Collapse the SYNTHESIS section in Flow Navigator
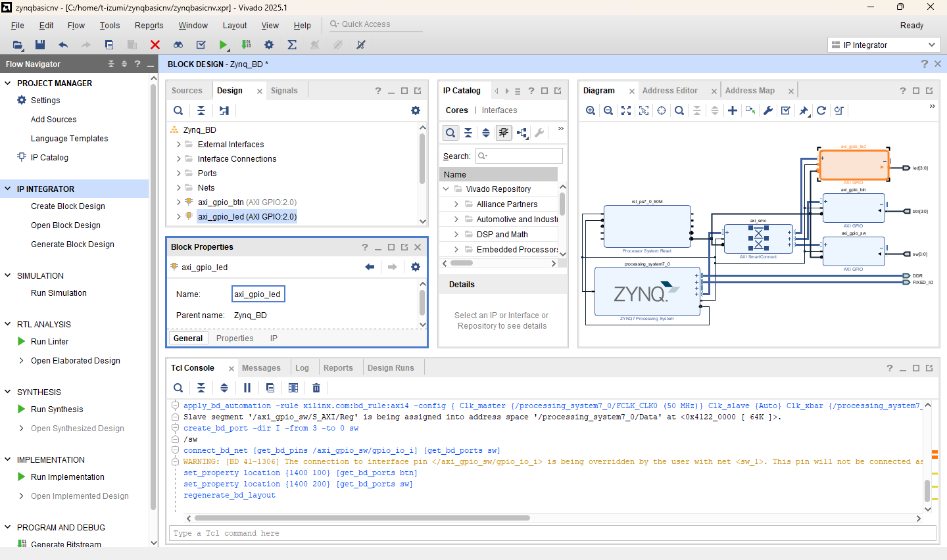This screenshot has width=947, height=560. (8, 392)
